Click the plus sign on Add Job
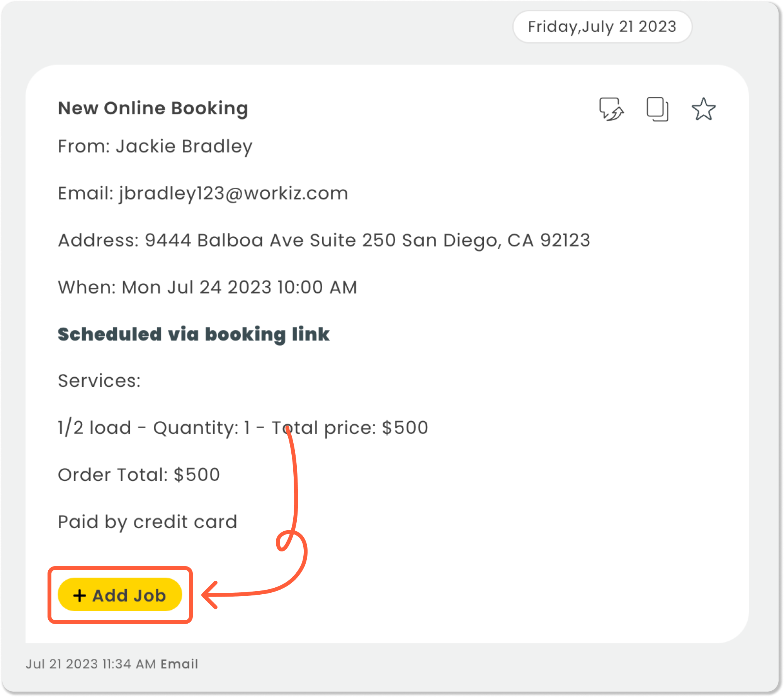The image size is (784, 697). click(80, 595)
